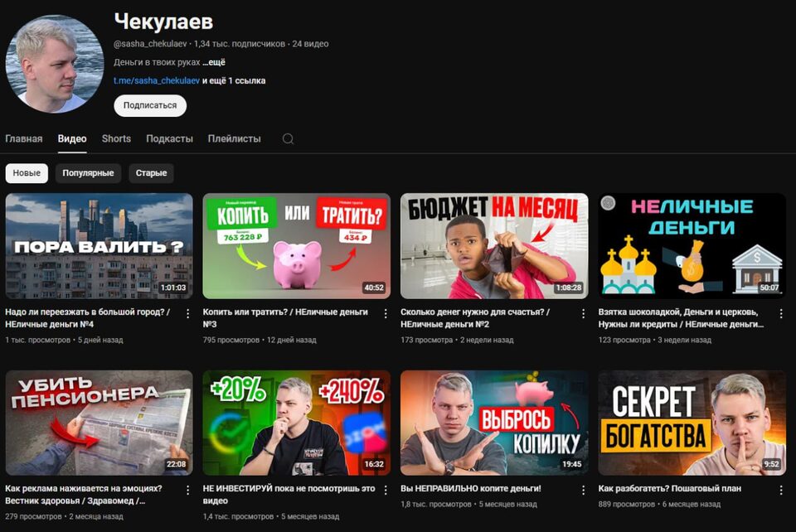Select the 'Новые' filter chip
The width and height of the screenshot is (796, 532).
26,173
